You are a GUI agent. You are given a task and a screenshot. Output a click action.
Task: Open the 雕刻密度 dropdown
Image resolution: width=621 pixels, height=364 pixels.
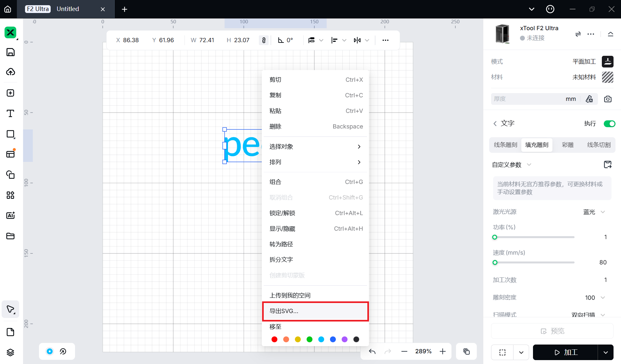(x=595, y=297)
